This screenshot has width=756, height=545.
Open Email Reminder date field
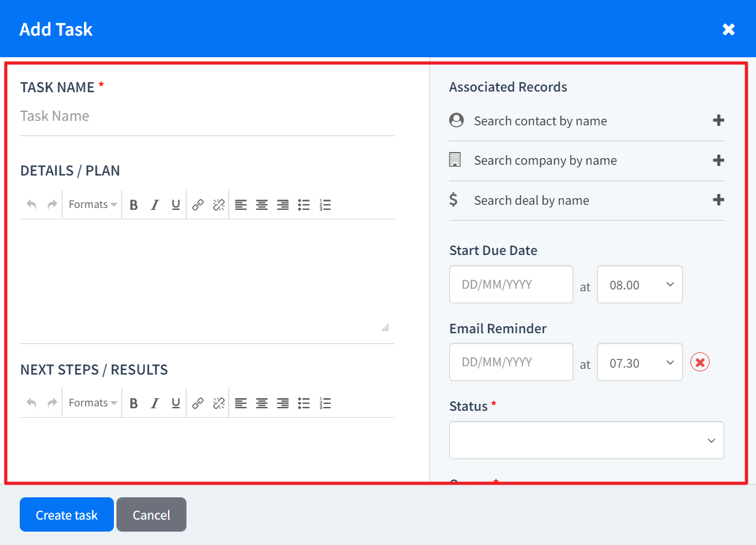pos(511,362)
